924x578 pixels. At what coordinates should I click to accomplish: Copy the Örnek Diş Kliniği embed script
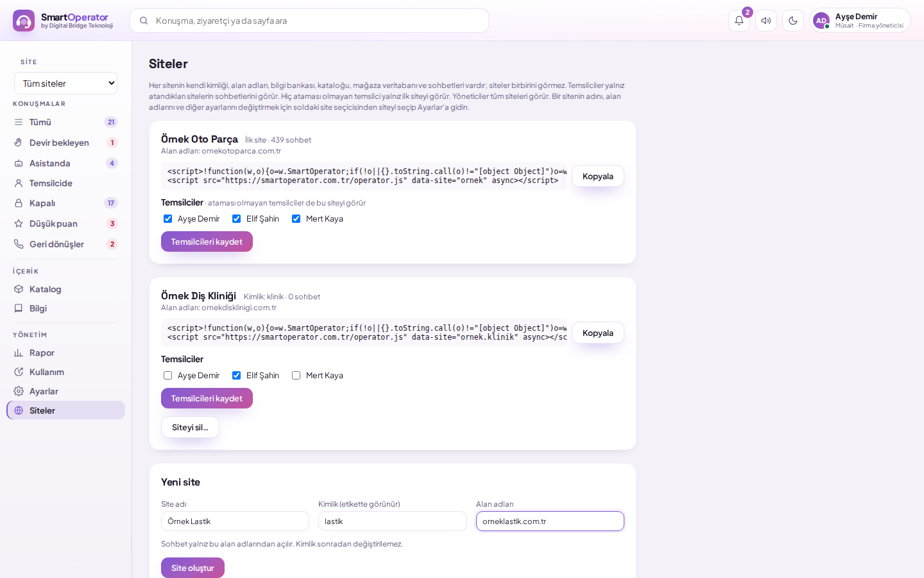tap(598, 333)
